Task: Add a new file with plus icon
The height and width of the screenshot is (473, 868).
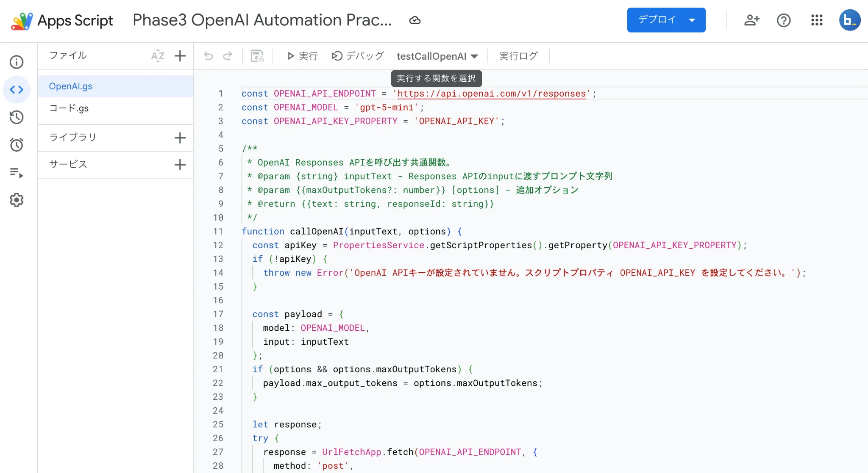Action: [x=180, y=56]
